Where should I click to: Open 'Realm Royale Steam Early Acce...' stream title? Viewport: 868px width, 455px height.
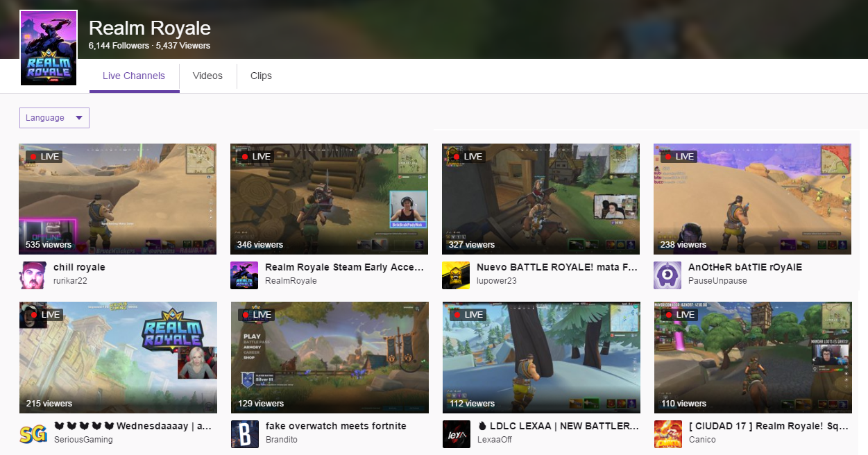[x=344, y=267]
